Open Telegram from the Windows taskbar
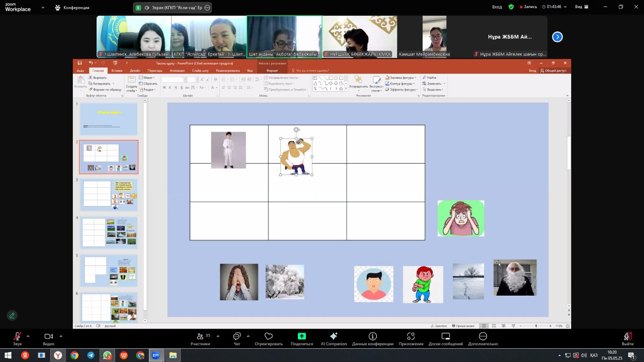The image size is (644, 362). (x=91, y=356)
